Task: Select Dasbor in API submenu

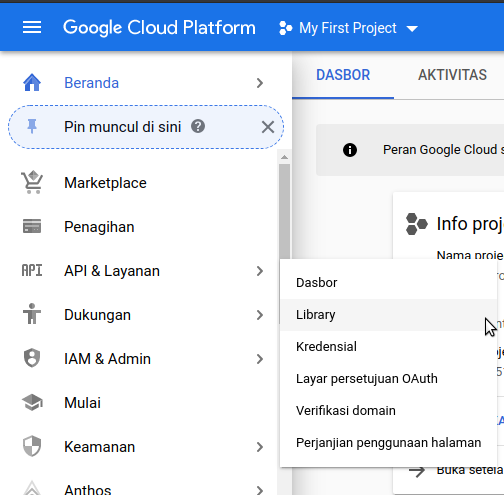Action: coord(389,283)
